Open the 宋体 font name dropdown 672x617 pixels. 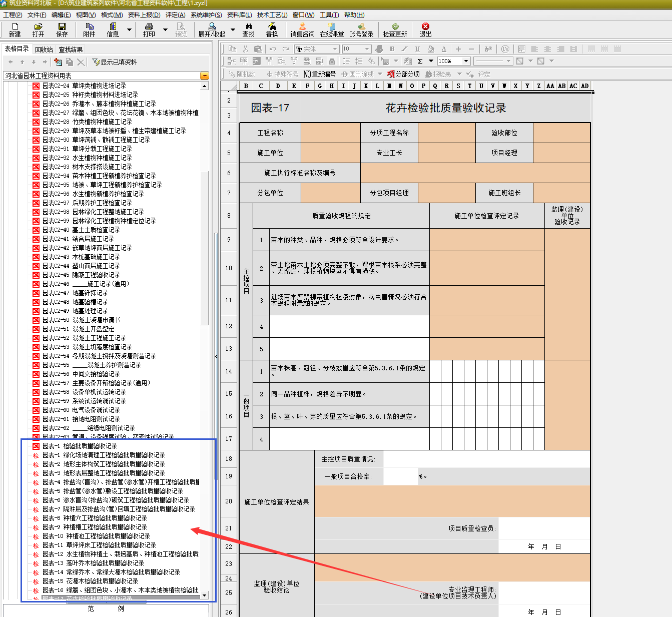pyautogui.click(x=335, y=49)
